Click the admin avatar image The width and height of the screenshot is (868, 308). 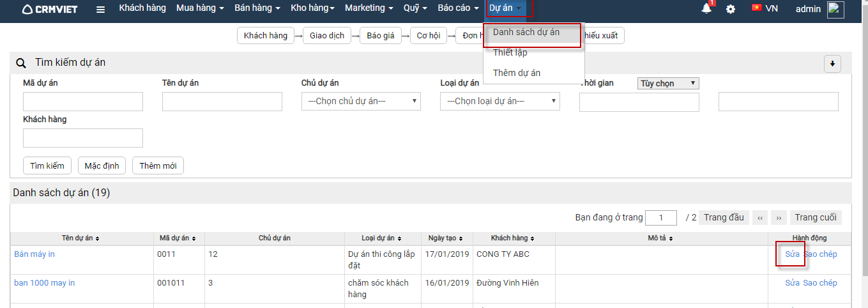(x=835, y=10)
